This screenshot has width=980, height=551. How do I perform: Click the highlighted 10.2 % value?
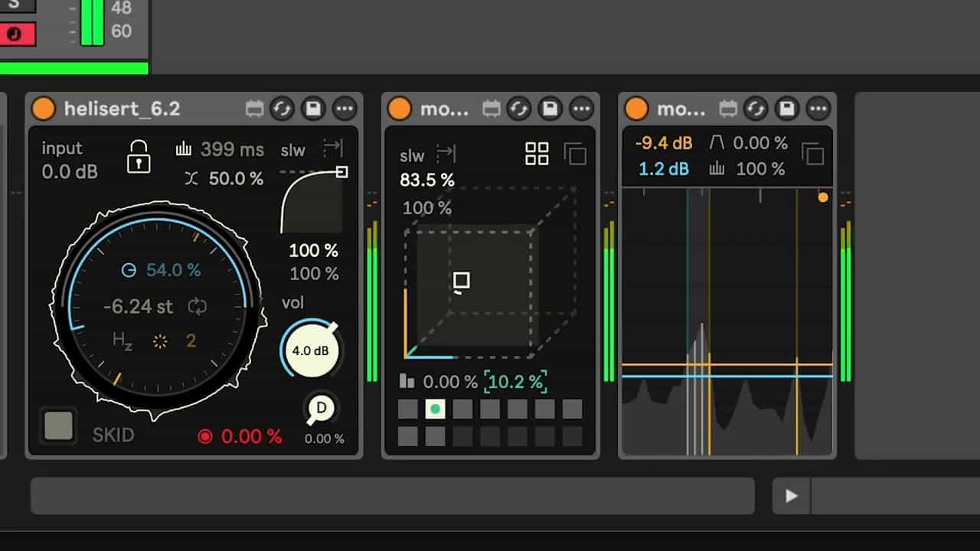[515, 381]
